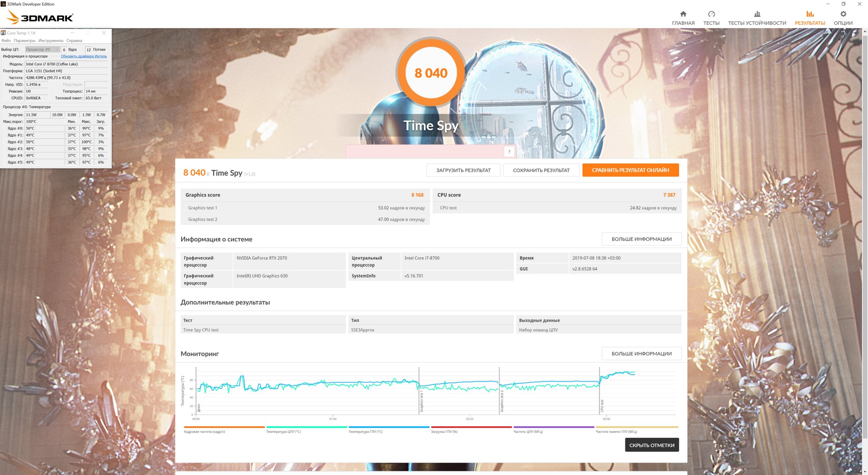Image resolution: width=868 pixels, height=475 pixels.
Task: Click Intel(R) UHD Graphics 630 cell
Action: click(x=289, y=279)
